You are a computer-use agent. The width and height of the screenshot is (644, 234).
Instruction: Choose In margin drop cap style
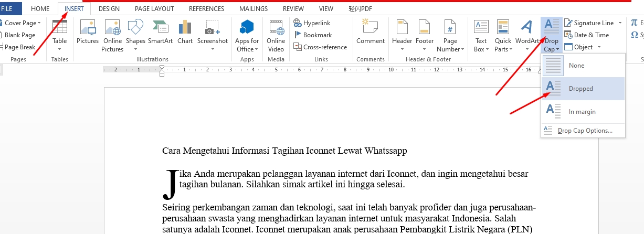(583, 112)
